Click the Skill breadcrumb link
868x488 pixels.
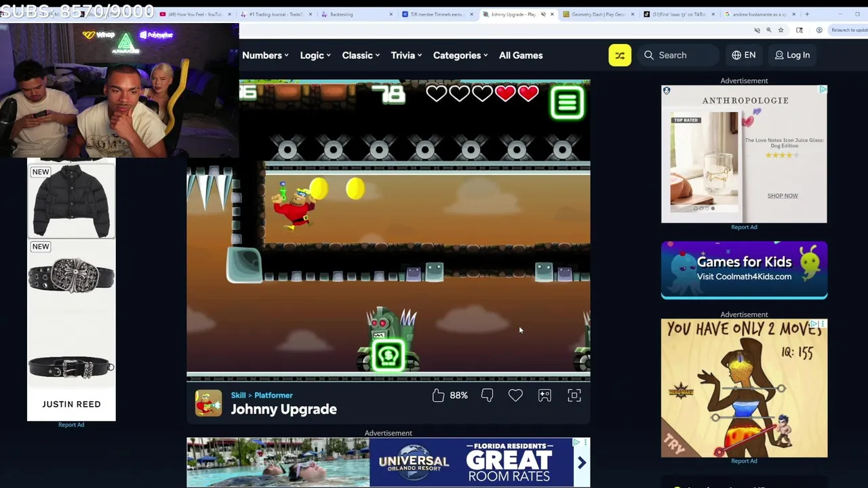point(238,395)
